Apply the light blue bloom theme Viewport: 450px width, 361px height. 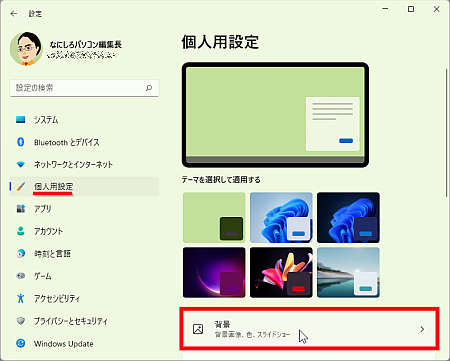[281, 217]
